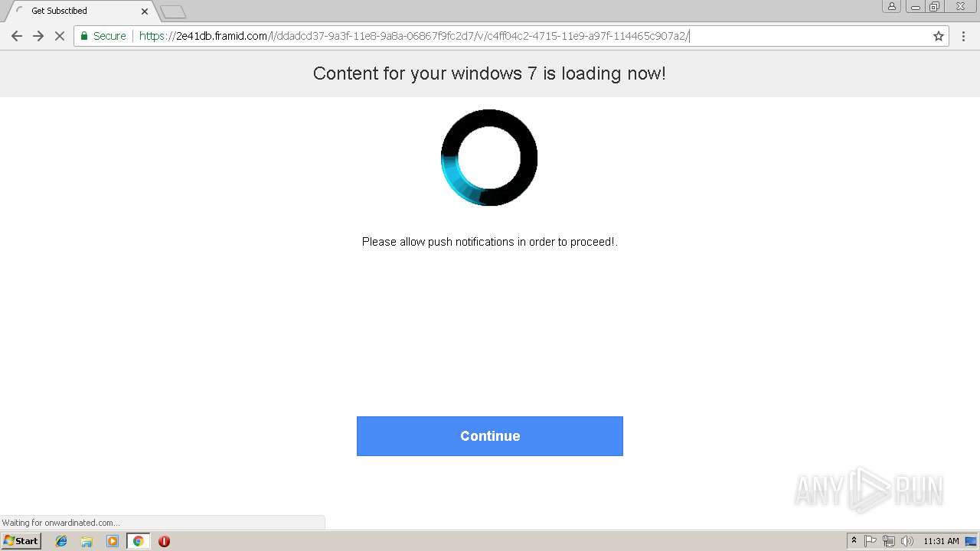Click red Opera-like icon on taskbar

tap(164, 541)
